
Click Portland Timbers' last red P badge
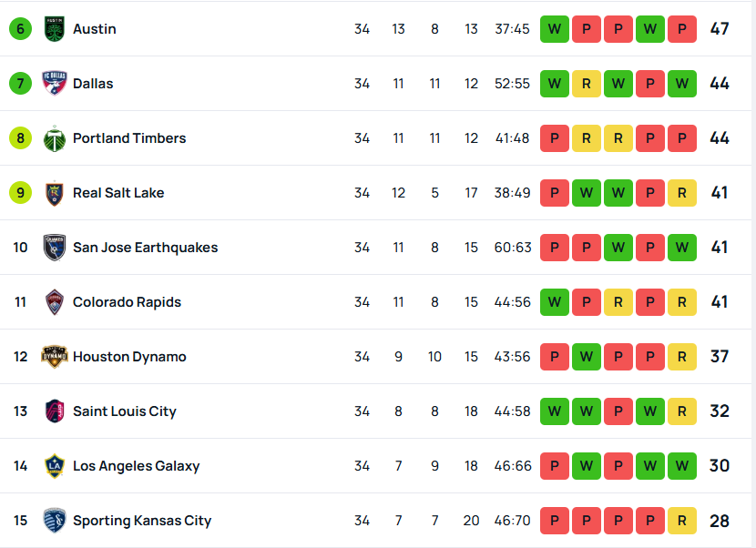[x=681, y=138]
